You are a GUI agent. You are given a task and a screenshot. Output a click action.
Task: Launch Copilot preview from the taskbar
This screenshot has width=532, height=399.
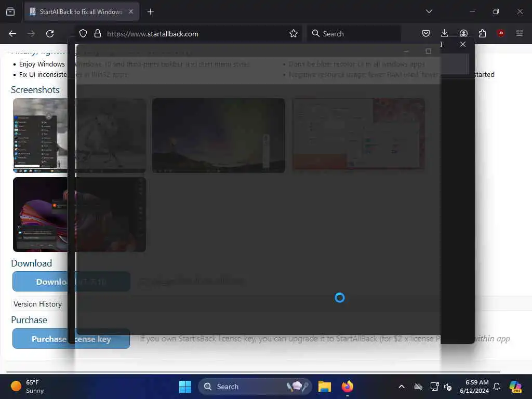click(x=515, y=387)
